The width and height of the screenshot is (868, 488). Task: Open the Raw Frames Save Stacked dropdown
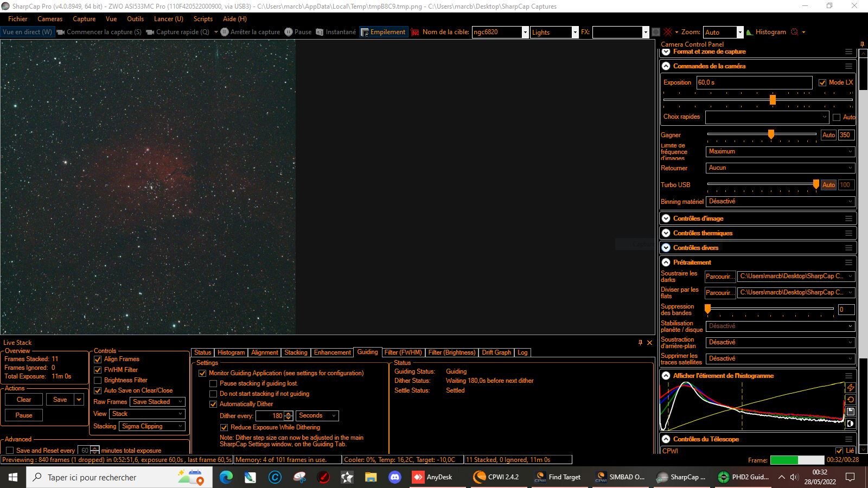pyautogui.click(x=158, y=402)
